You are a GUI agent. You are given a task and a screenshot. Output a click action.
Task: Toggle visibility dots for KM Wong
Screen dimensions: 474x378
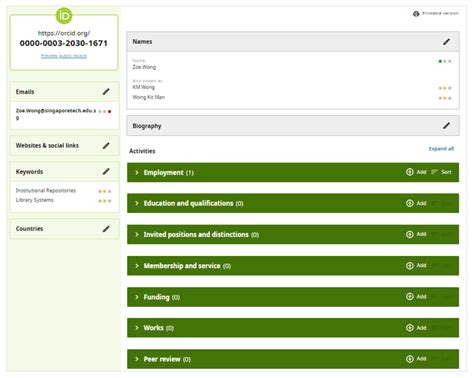coord(445,88)
